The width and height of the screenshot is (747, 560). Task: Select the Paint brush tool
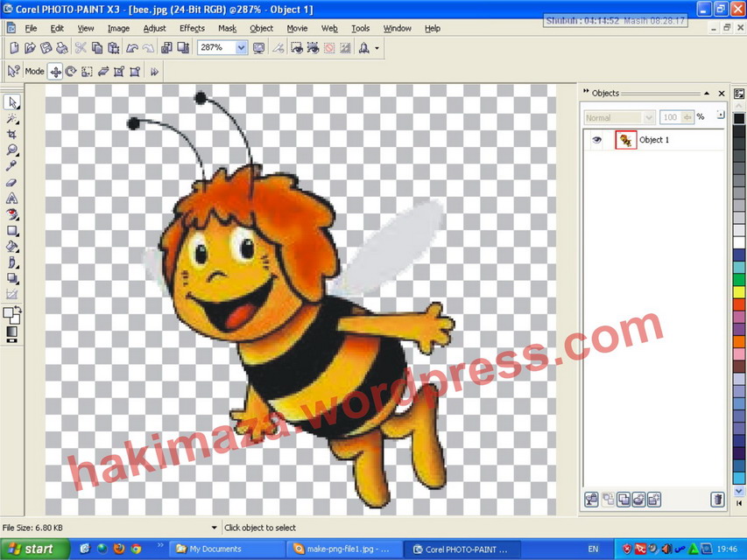[12, 262]
